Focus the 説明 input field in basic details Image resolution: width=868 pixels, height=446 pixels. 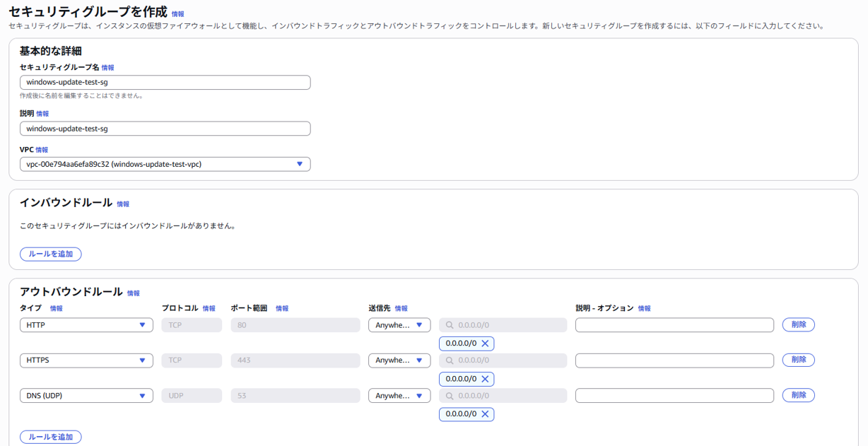pyautogui.click(x=165, y=129)
